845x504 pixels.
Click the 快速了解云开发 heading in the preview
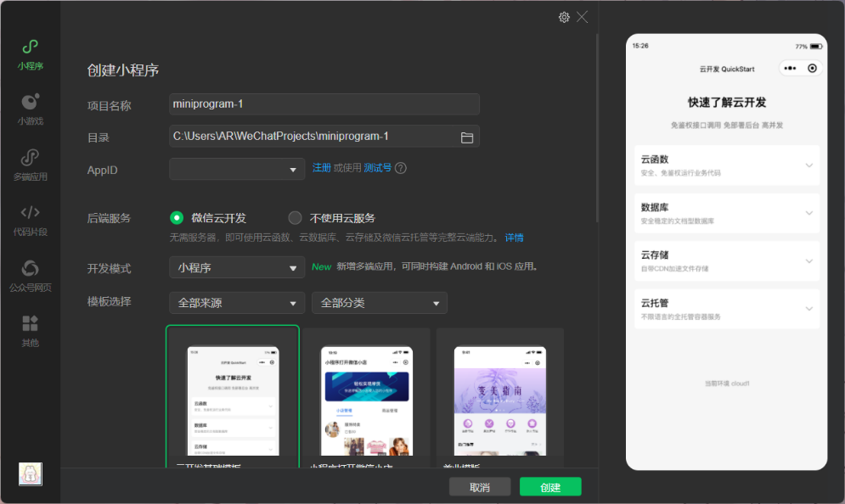(x=727, y=103)
